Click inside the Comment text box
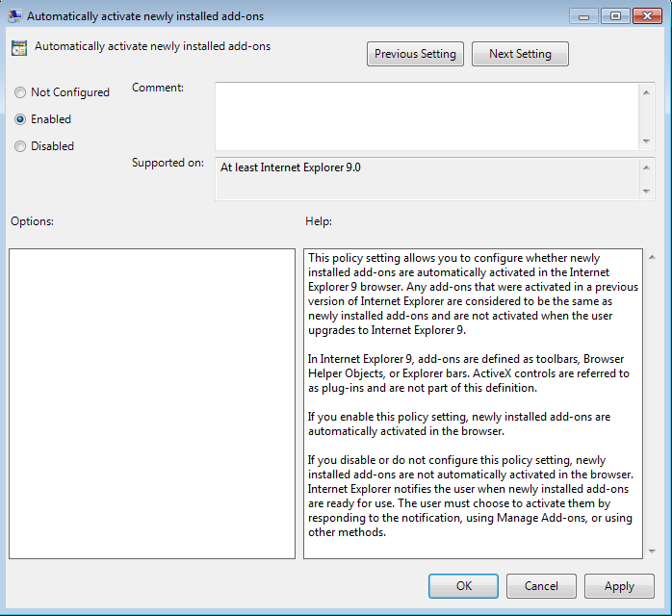 (426, 116)
